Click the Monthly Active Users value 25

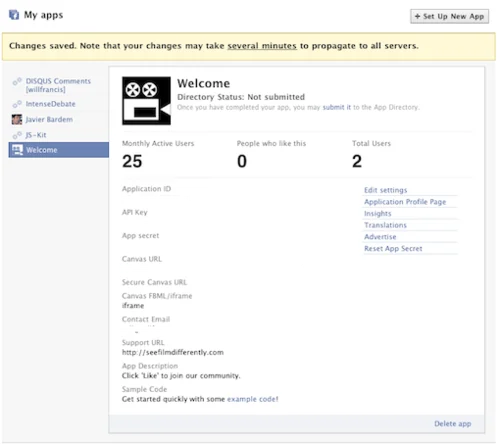pos(132,161)
